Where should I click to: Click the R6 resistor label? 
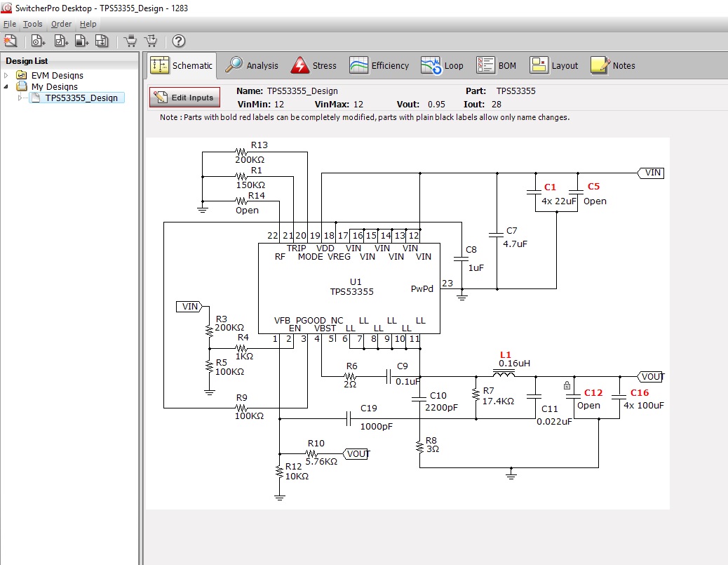[x=351, y=366]
